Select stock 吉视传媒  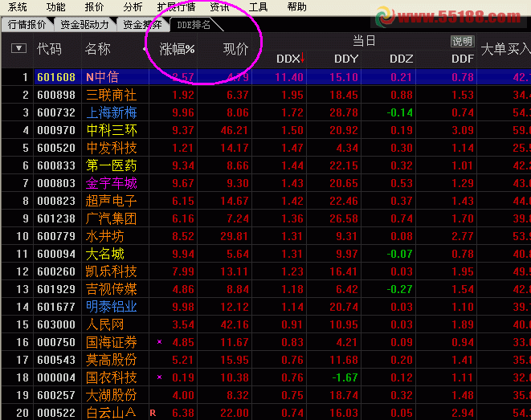pyautogui.click(x=112, y=289)
